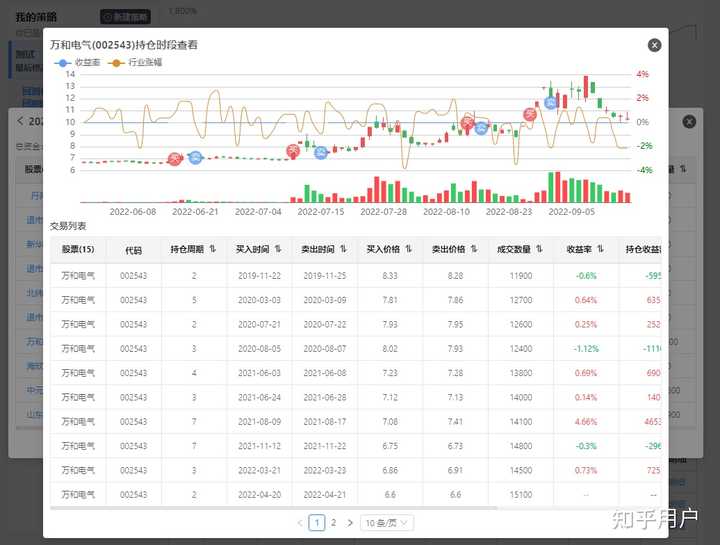Click the horizontal scrollbar under trade table
The width and height of the screenshot is (720, 545).
click(x=274, y=508)
